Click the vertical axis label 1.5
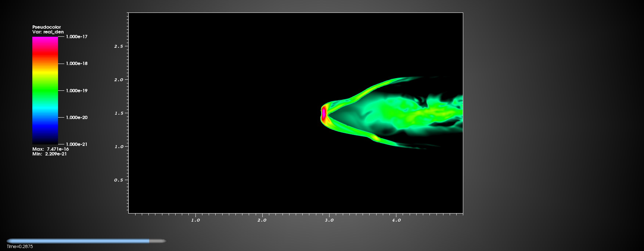Image resolution: width=644 pixels, height=251 pixels. pos(119,113)
